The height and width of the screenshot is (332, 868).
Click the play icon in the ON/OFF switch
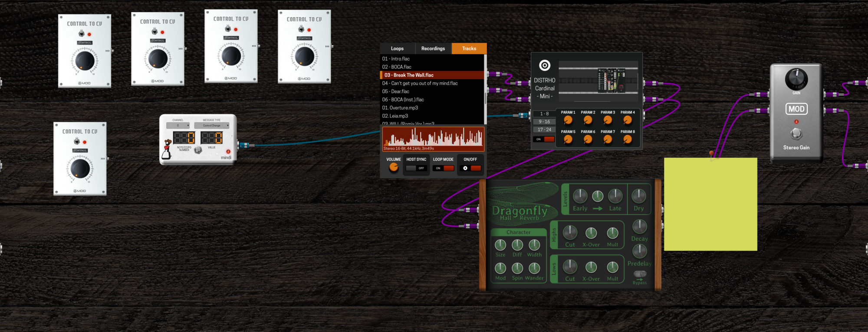point(465,168)
